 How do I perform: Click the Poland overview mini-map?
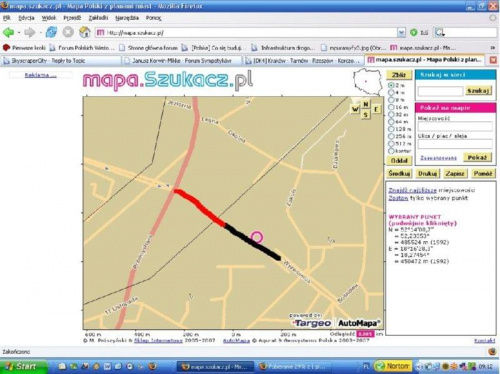coord(367,81)
